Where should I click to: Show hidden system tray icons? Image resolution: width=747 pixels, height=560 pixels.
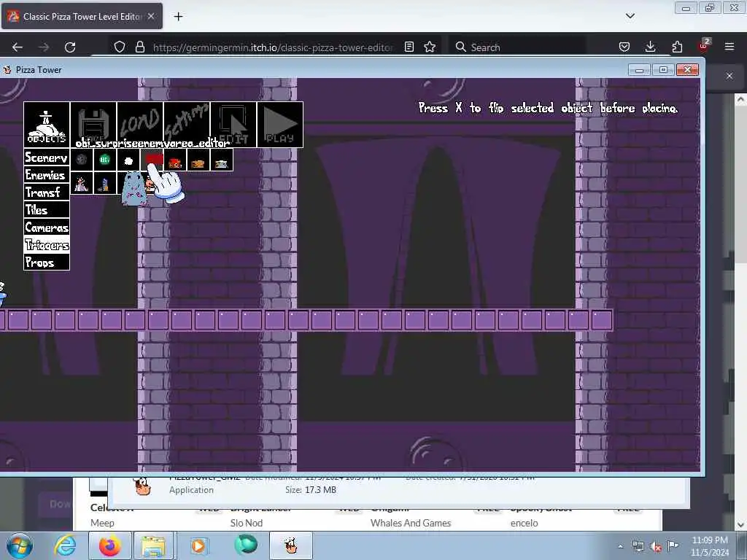pos(620,546)
